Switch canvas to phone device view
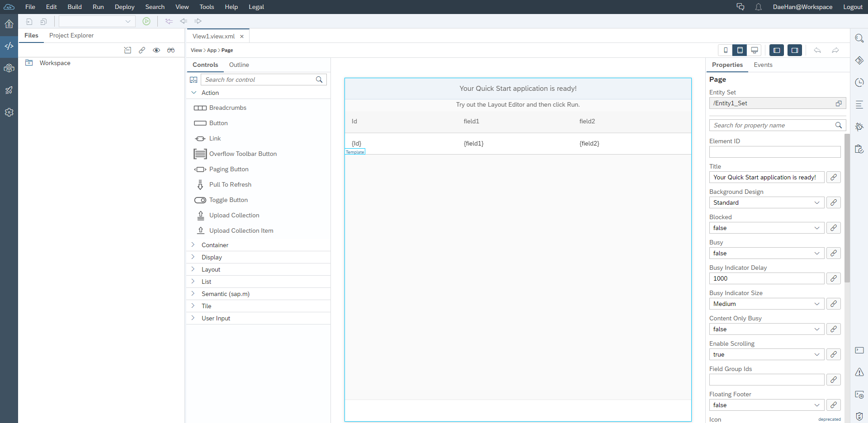Image resolution: width=868 pixels, height=423 pixels. (726, 50)
